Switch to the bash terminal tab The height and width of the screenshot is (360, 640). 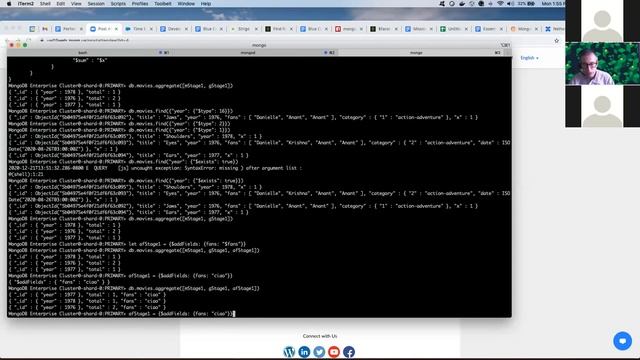[x=82, y=53]
